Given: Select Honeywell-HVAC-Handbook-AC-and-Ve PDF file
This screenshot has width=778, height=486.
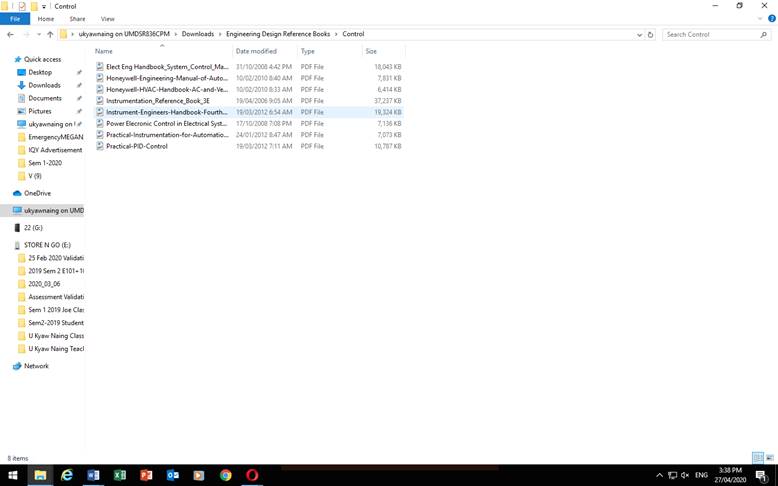Looking at the screenshot, I should pos(248,89).
